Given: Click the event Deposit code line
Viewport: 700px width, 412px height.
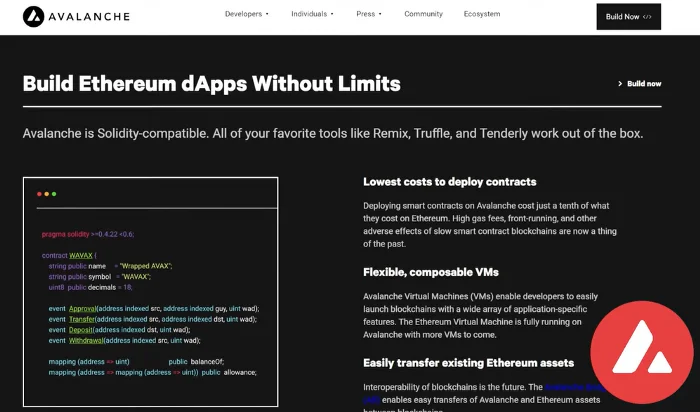Looking at the screenshot, I should tap(119, 330).
